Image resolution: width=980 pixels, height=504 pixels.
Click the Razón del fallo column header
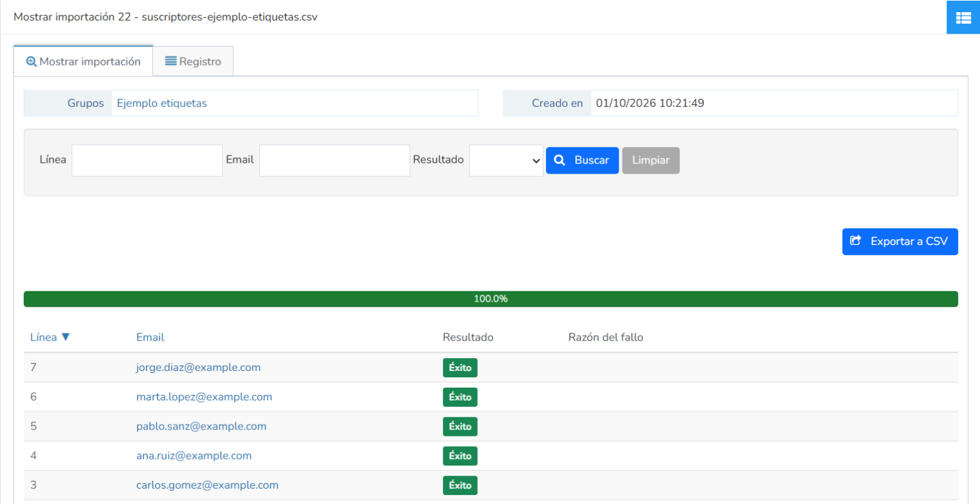pos(606,337)
